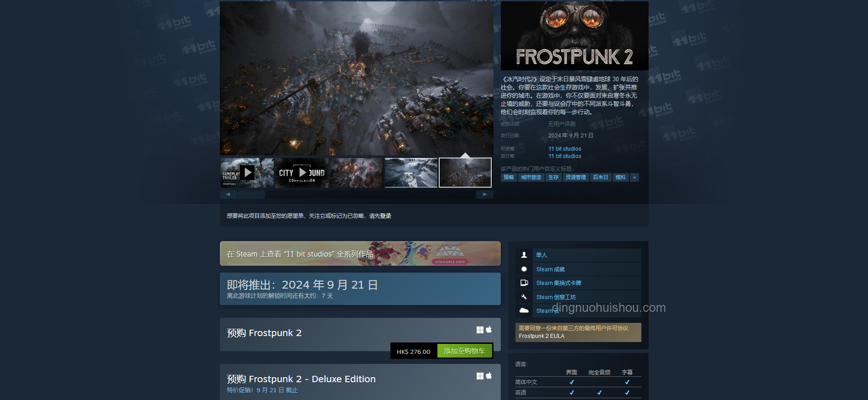Select the 策略 tag

pos(509,177)
